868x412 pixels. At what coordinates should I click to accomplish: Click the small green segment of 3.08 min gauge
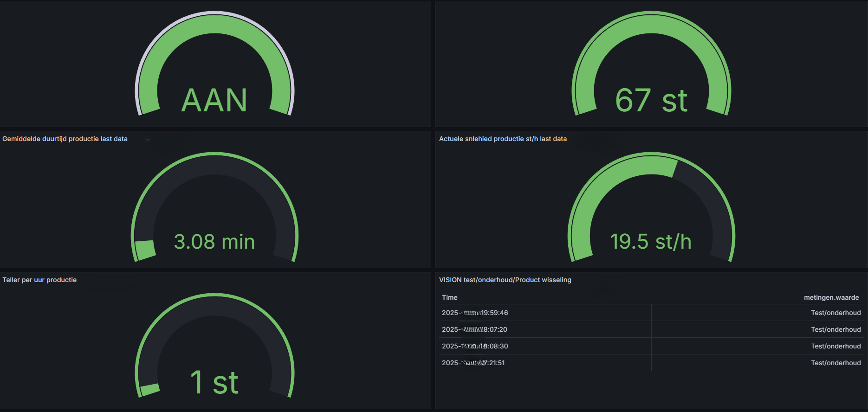tap(145, 250)
